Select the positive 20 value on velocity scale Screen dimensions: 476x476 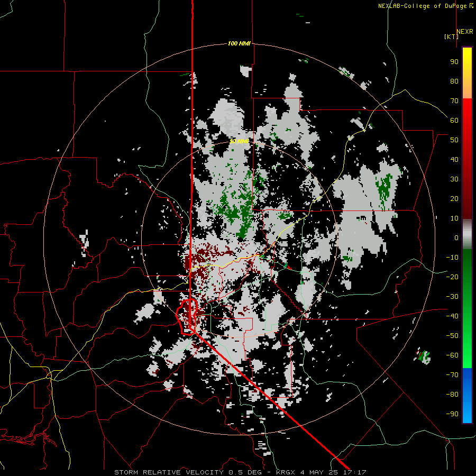tap(454, 198)
